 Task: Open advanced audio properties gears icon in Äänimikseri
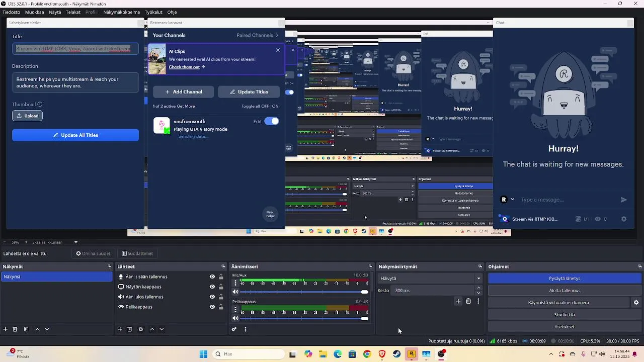pyautogui.click(x=234, y=329)
